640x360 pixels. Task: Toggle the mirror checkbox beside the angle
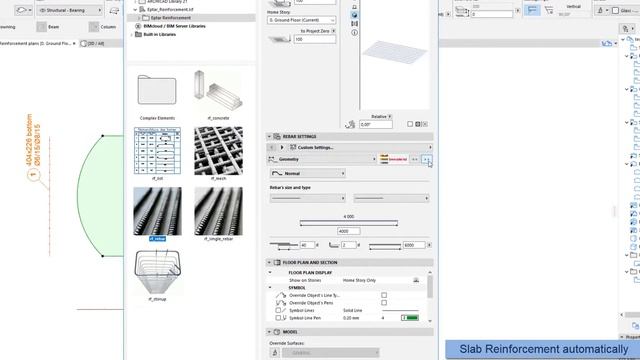pos(410,124)
